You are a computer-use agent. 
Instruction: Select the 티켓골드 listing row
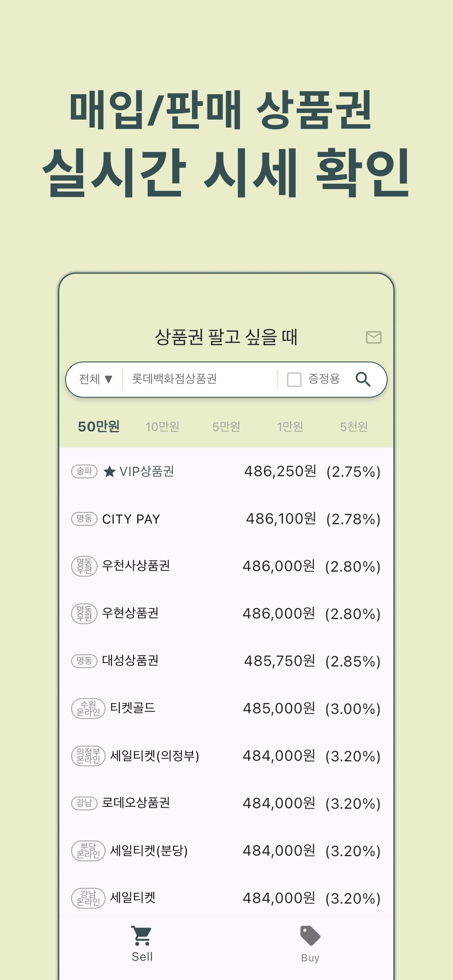coord(226,708)
